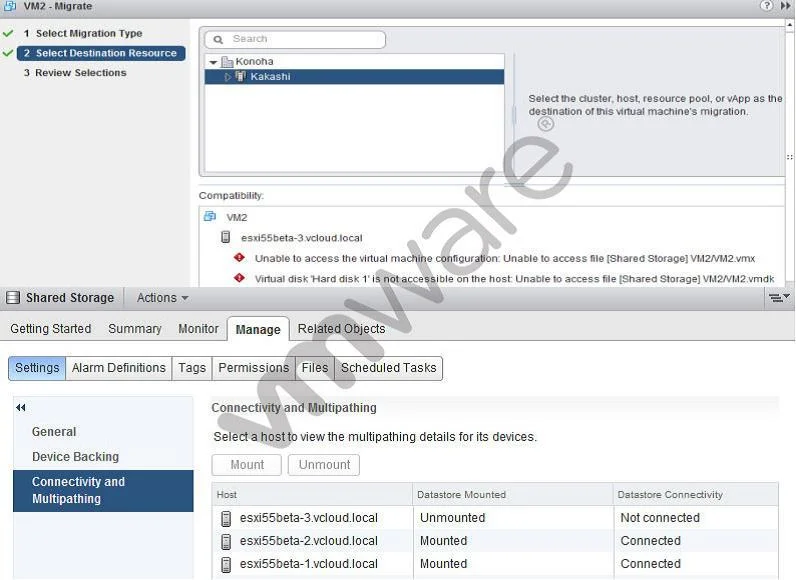Click the Unmount button
Screen dimensions: 796x580
(x=324, y=465)
